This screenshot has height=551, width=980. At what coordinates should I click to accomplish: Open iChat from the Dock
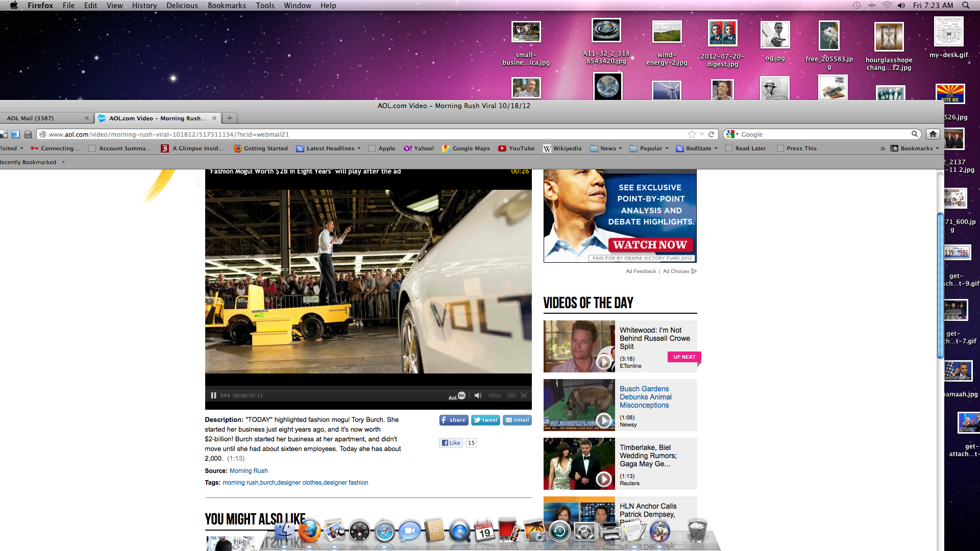point(409,532)
